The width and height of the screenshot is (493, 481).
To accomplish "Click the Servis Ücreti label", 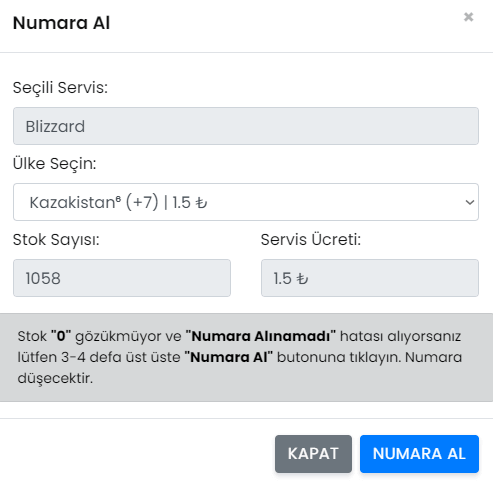I will 311,240.
